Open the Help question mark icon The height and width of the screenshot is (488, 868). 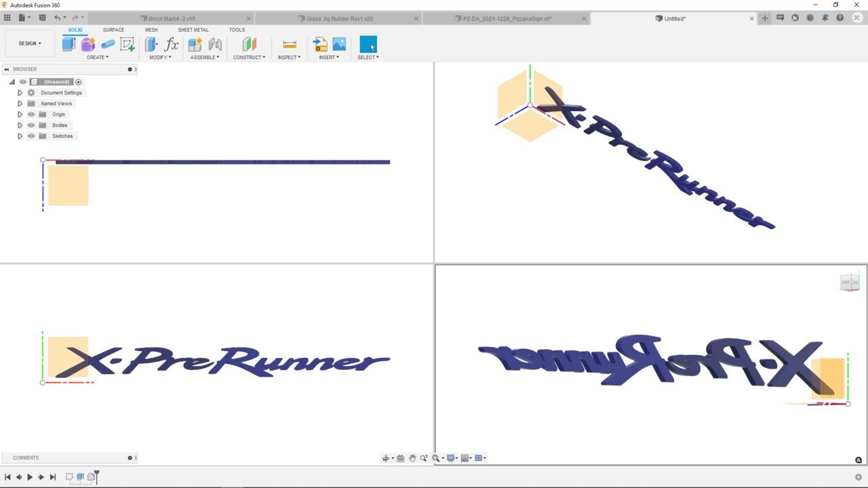click(839, 18)
